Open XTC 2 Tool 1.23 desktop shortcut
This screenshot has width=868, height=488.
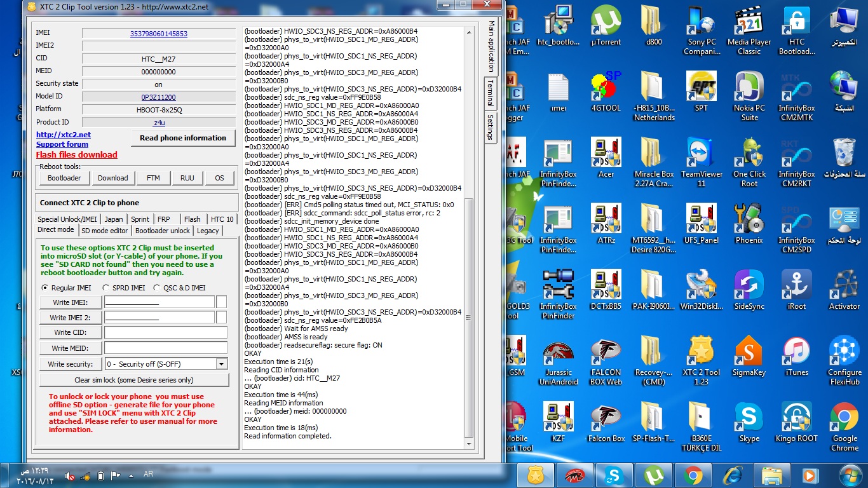pyautogui.click(x=702, y=360)
